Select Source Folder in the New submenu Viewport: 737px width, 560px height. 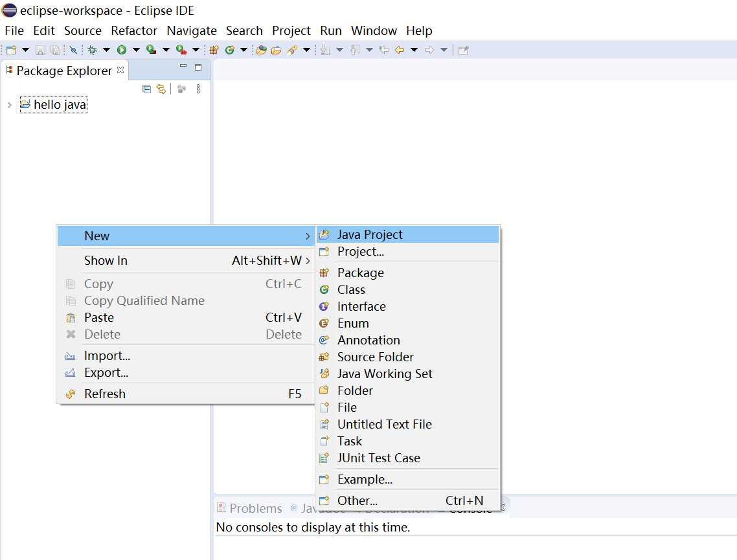click(x=407, y=357)
